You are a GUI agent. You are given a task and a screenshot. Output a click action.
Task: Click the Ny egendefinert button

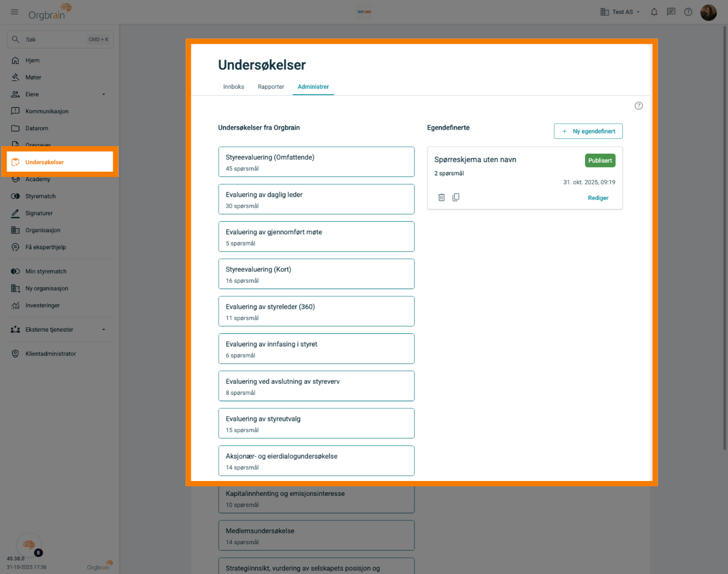pyautogui.click(x=588, y=131)
